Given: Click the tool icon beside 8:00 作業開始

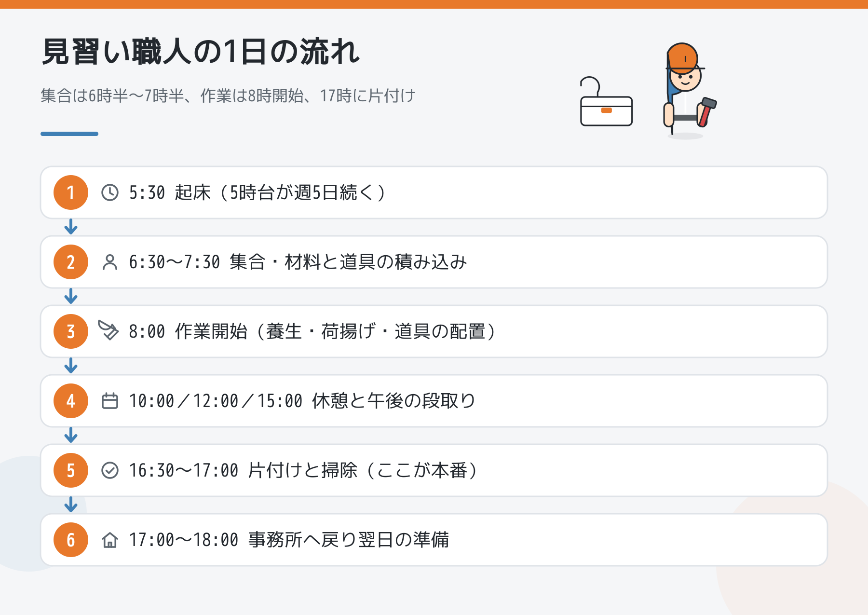Looking at the screenshot, I should click(x=108, y=330).
